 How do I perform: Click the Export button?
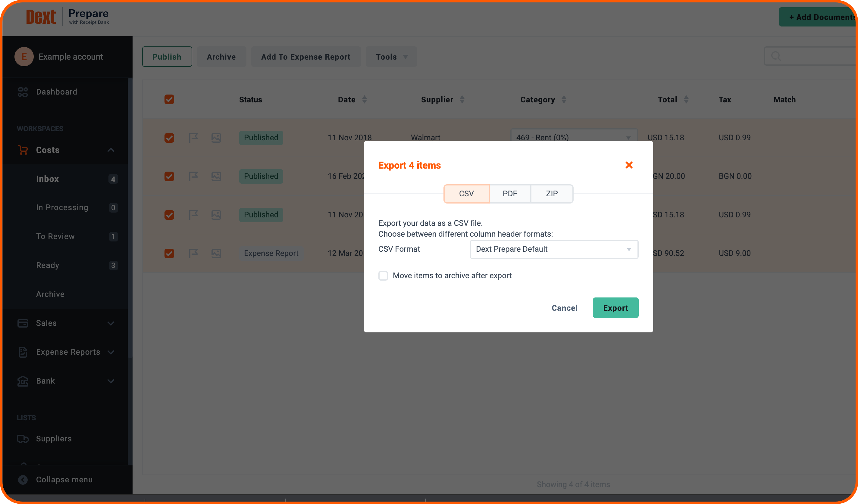click(x=615, y=307)
